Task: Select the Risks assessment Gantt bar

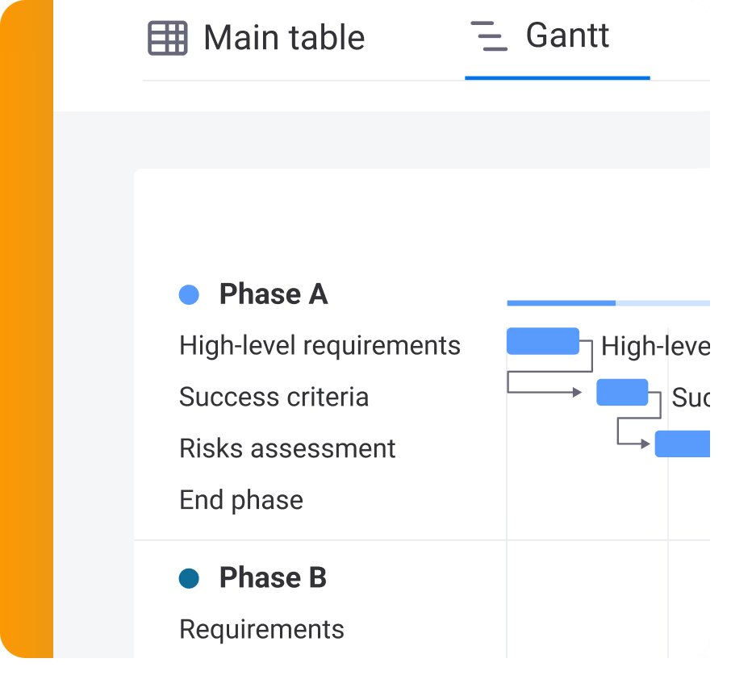Action: click(x=684, y=444)
